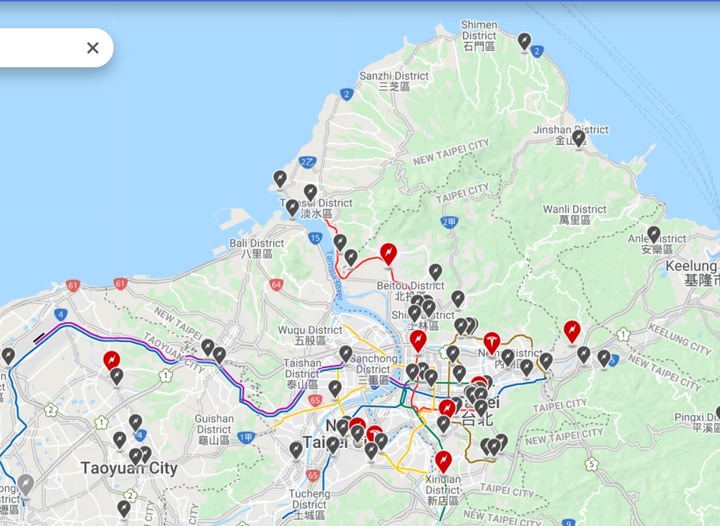
Task: Click the 2乙 route shield near Tamsui
Action: (307, 162)
